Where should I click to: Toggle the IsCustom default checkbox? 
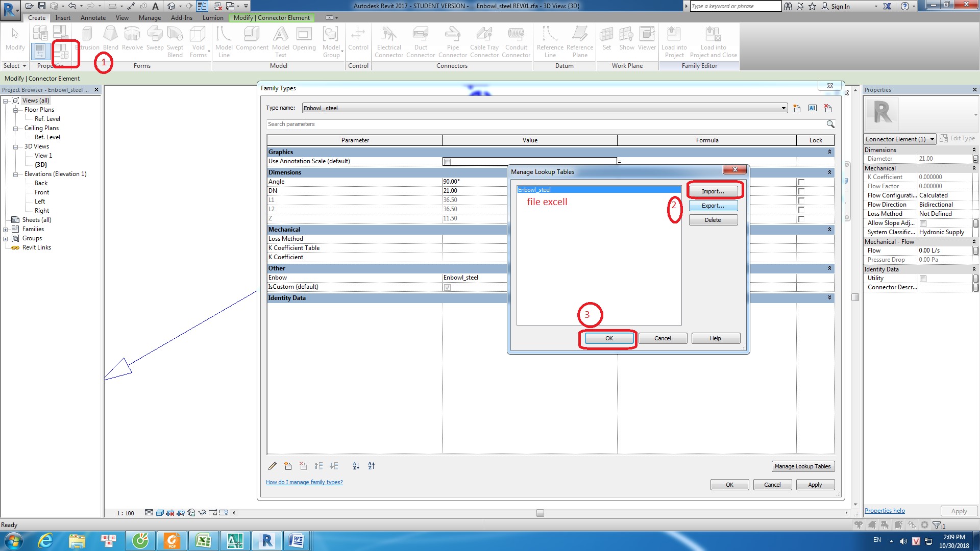point(447,287)
